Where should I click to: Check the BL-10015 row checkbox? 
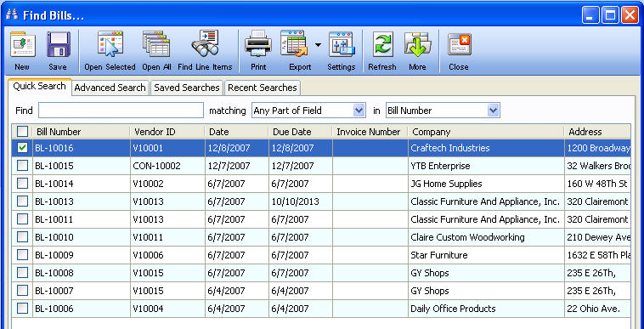(x=23, y=166)
